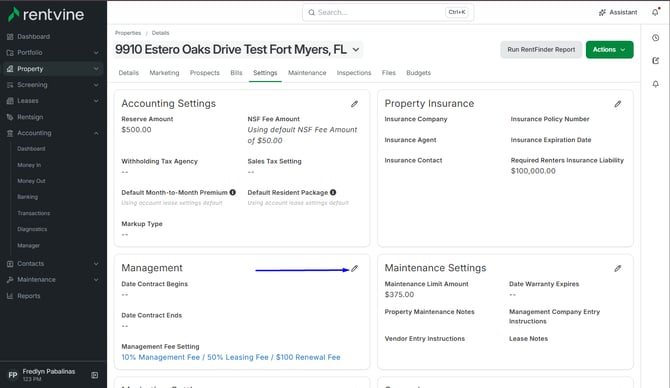Click Run RentFinder Report button
This screenshot has width=670, height=388.
point(541,50)
